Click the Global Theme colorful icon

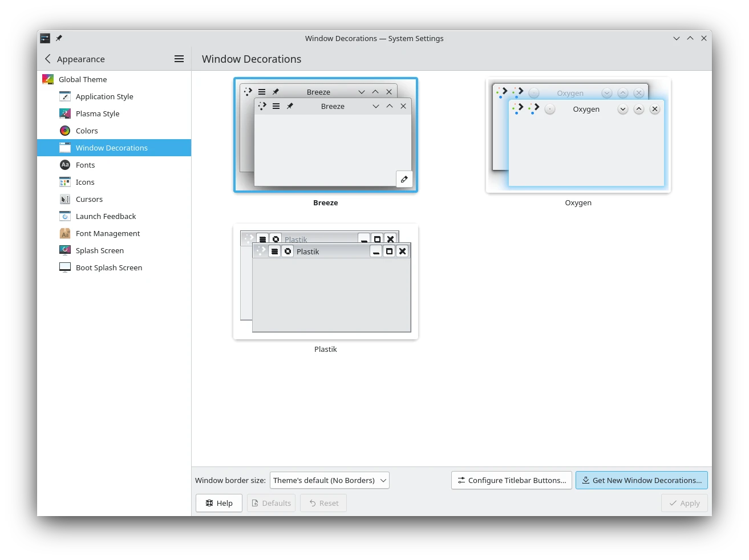(48, 79)
